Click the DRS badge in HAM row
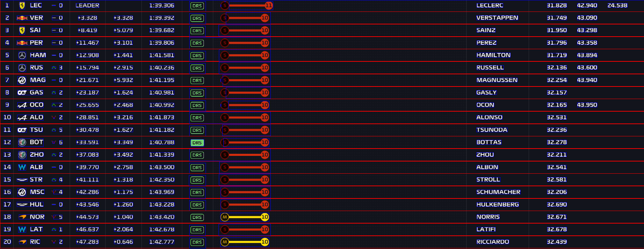Viewport: 644px width, 249px height. tap(197, 55)
